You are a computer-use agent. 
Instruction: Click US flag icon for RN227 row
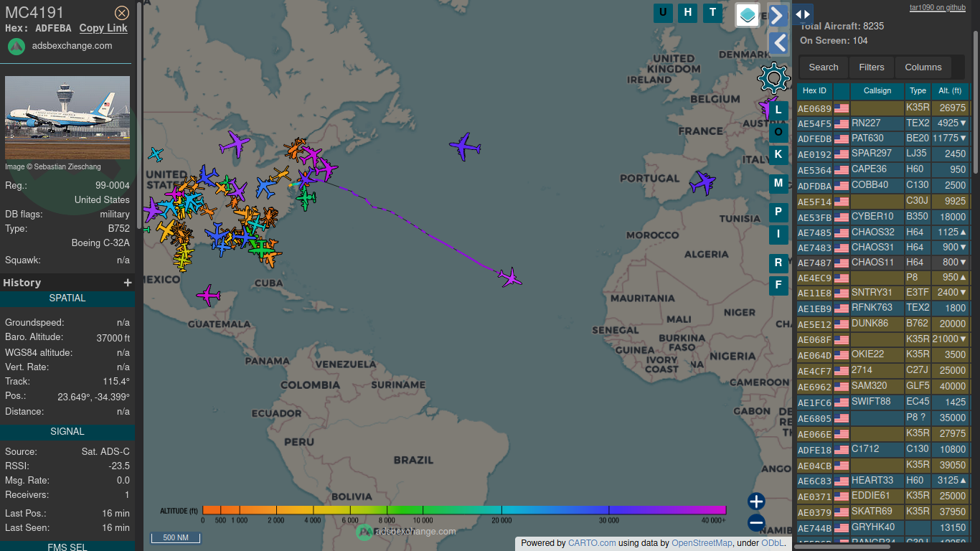(842, 124)
